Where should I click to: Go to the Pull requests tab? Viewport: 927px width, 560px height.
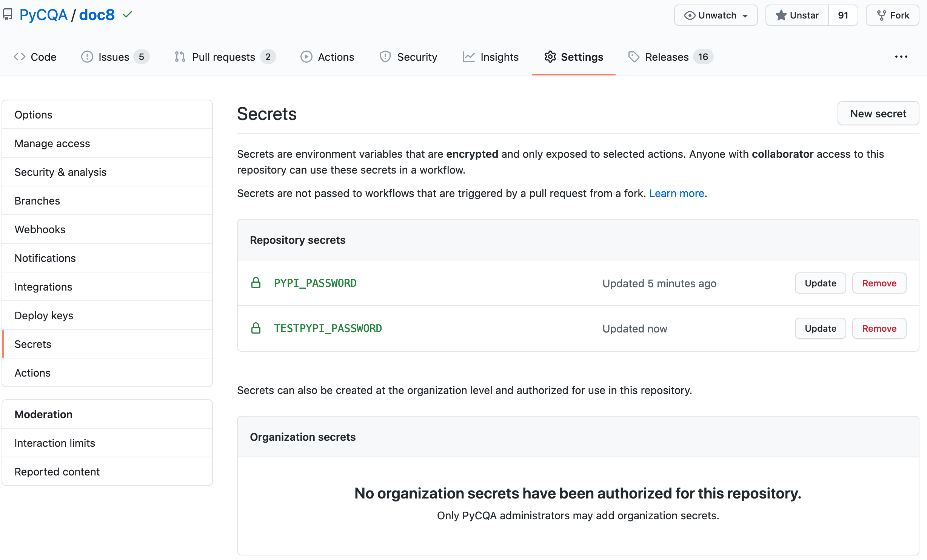click(225, 57)
